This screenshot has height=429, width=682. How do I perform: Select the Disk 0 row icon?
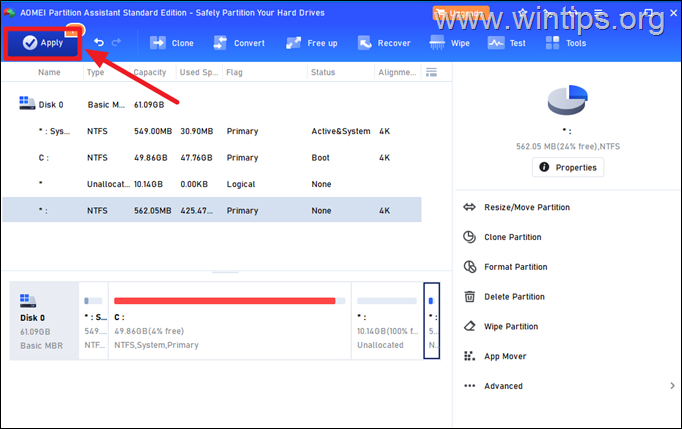tap(27, 103)
